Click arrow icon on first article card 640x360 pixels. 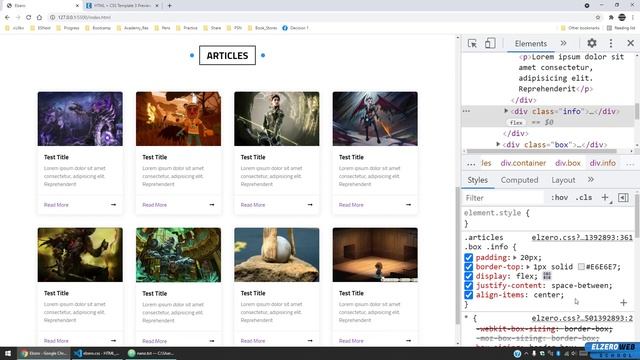point(113,205)
